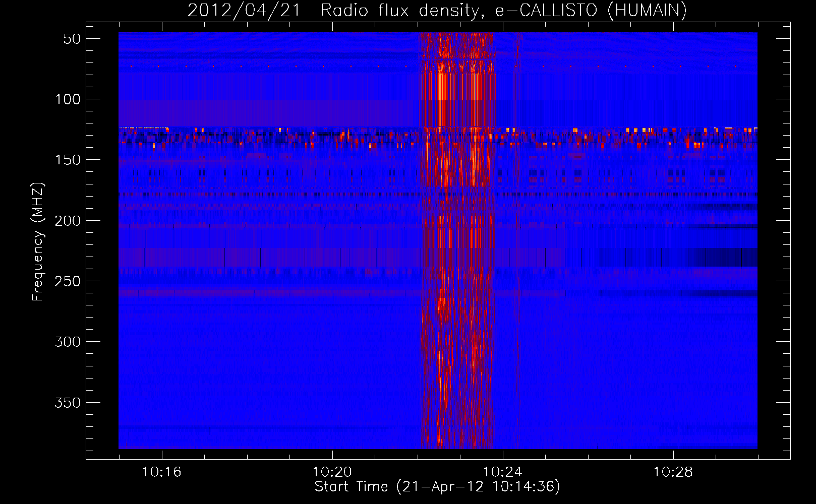Click the 10:24 time tick label
816x504 pixels.
(503, 472)
